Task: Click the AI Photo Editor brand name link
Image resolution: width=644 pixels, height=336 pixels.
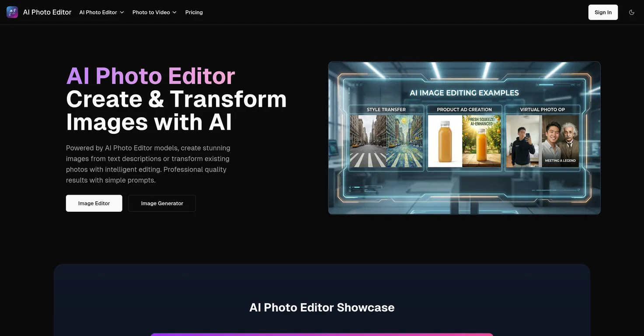Action: (x=47, y=12)
